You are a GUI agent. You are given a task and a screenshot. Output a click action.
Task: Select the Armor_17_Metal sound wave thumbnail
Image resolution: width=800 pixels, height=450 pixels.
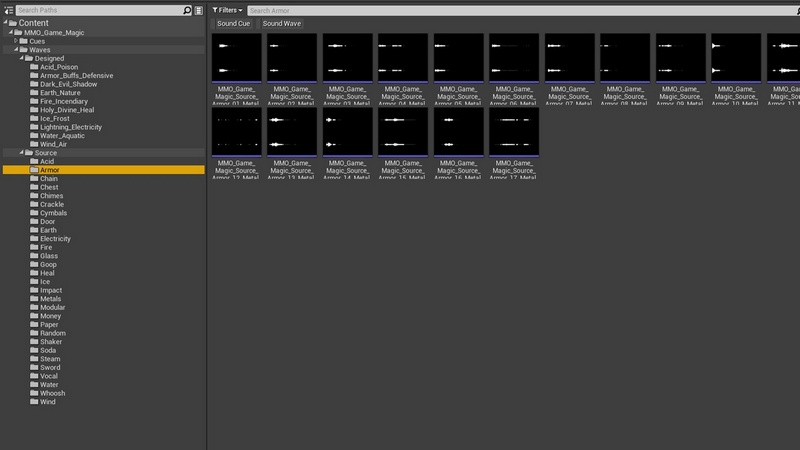click(x=513, y=132)
